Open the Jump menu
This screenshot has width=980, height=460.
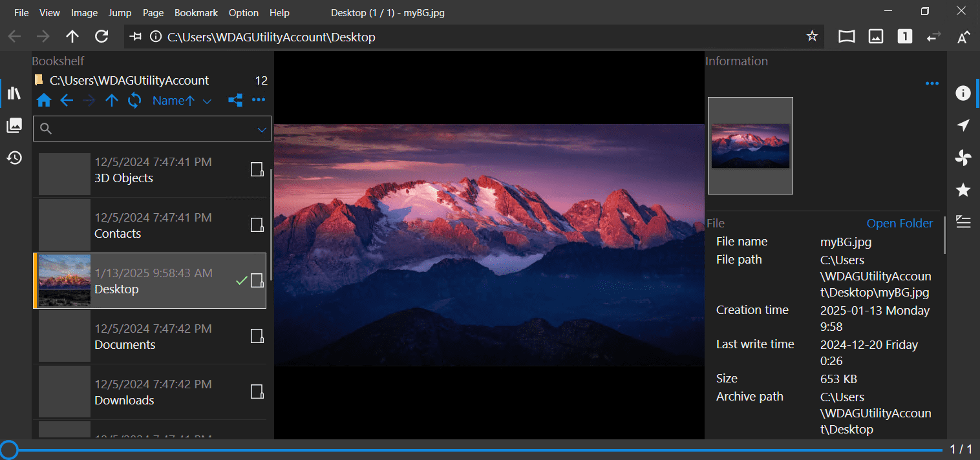(120, 12)
